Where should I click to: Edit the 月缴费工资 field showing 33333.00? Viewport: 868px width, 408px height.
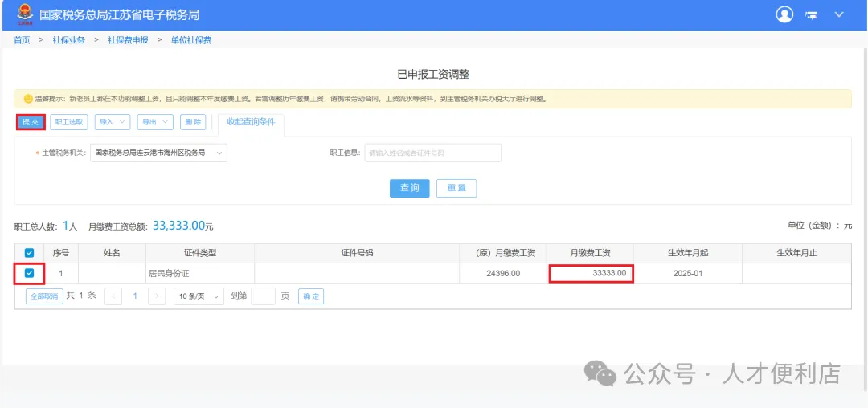[x=591, y=273]
